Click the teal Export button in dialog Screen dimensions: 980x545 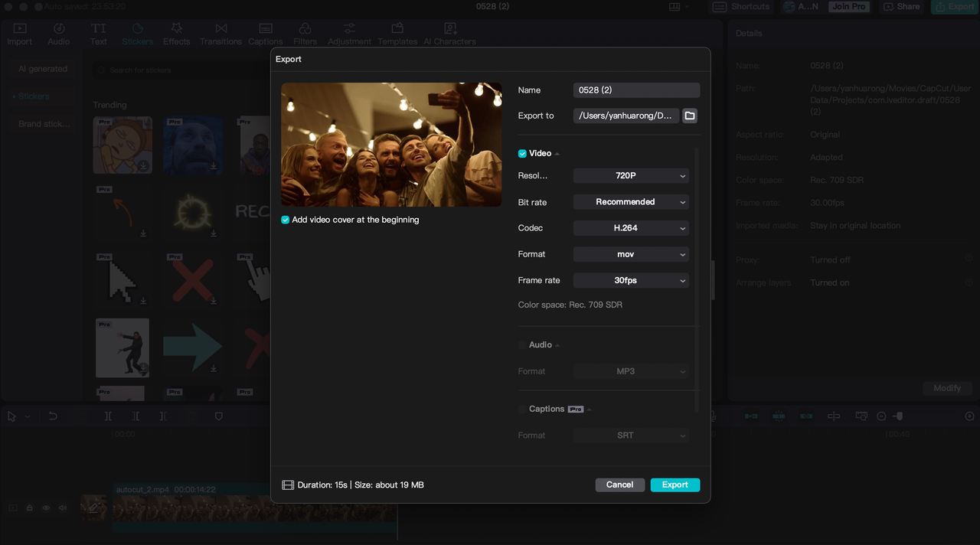[675, 485]
